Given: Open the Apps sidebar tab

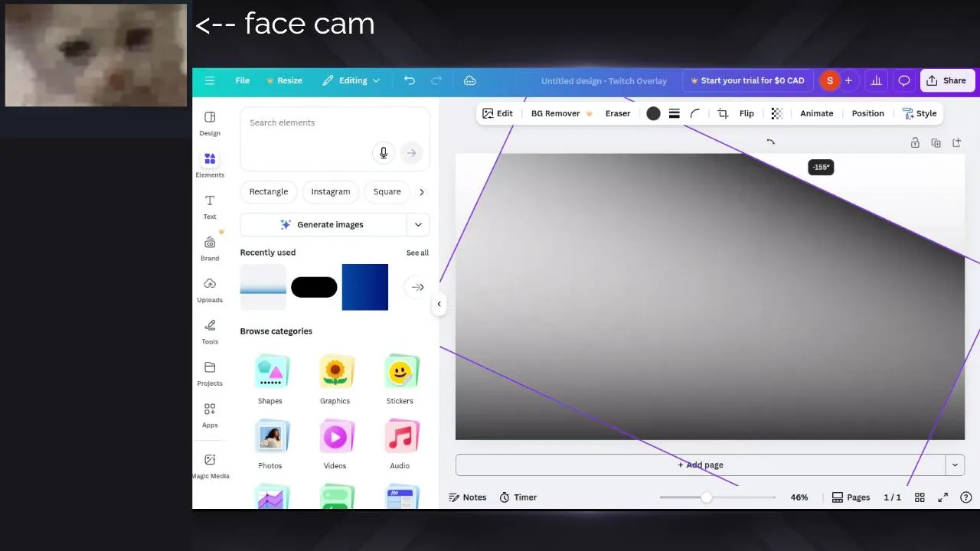Looking at the screenshot, I should click(210, 416).
